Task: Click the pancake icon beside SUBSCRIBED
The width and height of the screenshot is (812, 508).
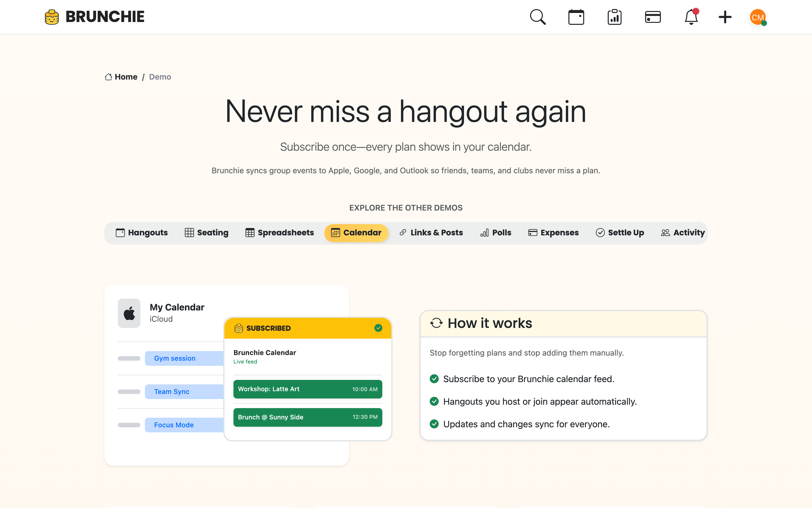Action: pos(239,328)
